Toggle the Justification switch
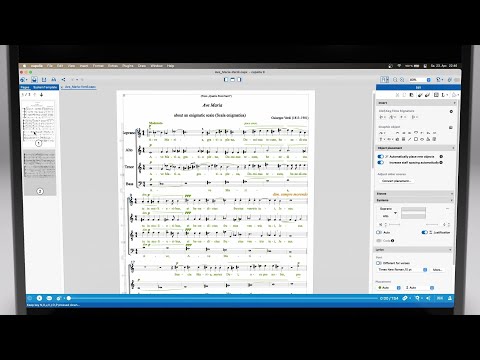This screenshot has height=360, width=480. (x=424, y=232)
